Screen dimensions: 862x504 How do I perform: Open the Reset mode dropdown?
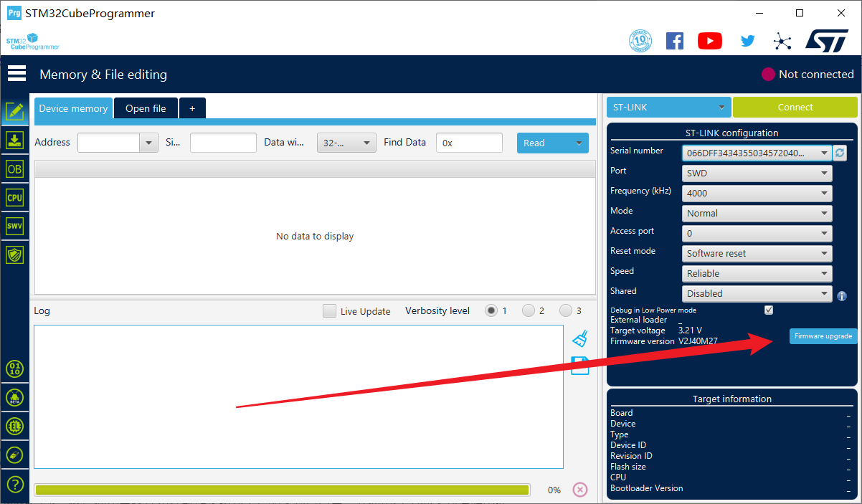pyautogui.click(x=757, y=253)
